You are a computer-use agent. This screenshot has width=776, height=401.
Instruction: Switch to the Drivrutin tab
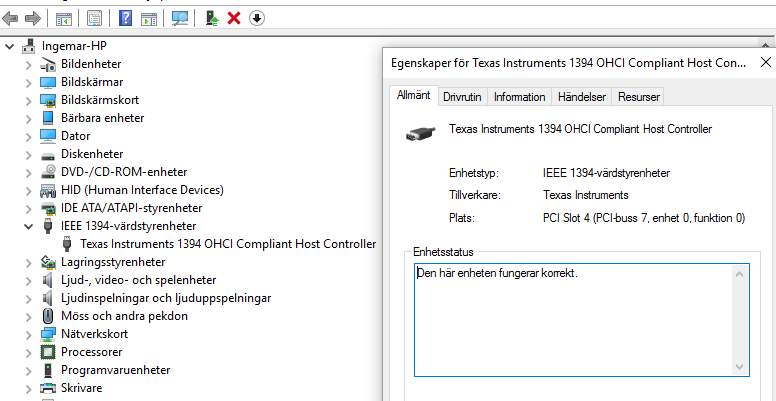tap(462, 97)
